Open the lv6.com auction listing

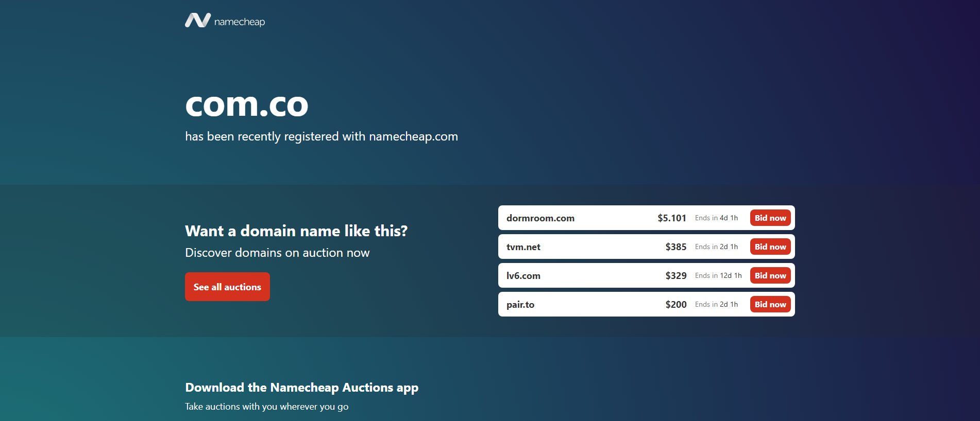523,276
